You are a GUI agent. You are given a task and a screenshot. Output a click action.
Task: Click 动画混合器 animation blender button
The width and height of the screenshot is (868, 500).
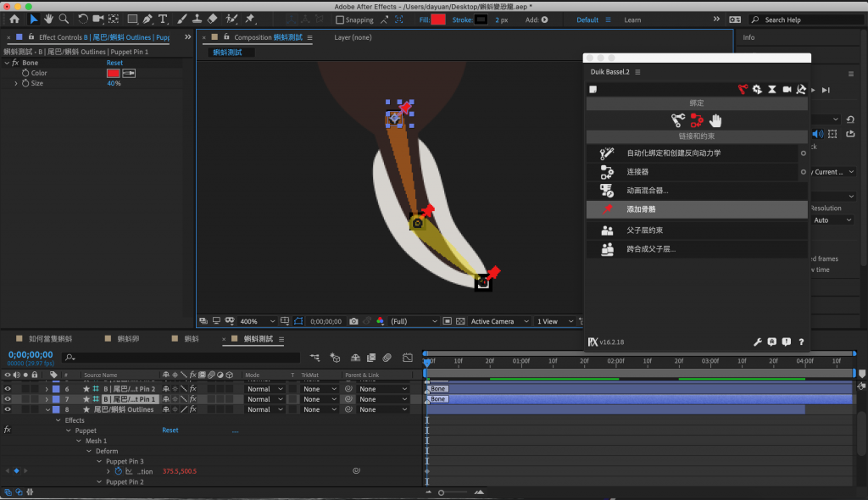[x=697, y=191]
